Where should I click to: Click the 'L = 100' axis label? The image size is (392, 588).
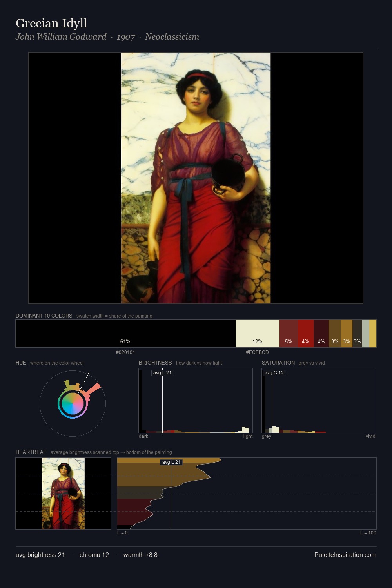tap(368, 533)
